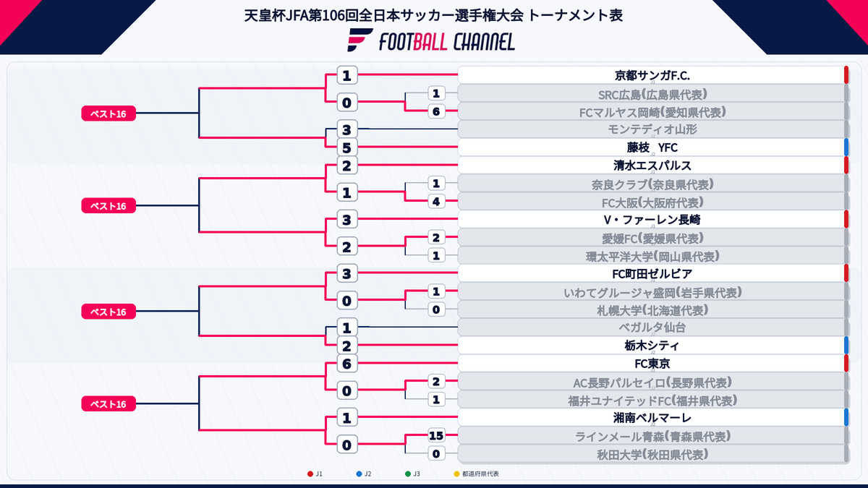868x488 pixels.
Task: Click the score box showing 15
Action: click(x=435, y=436)
